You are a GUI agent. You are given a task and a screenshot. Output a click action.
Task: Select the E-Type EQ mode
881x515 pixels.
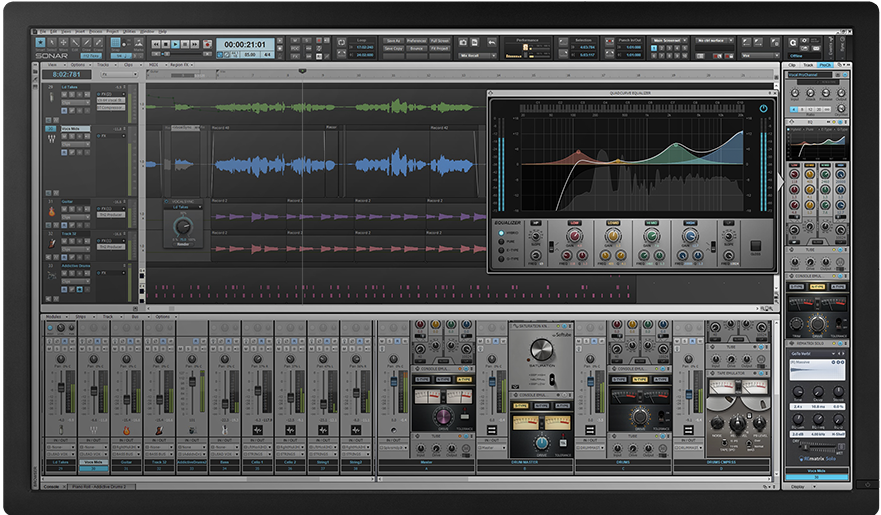tap(501, 249)
